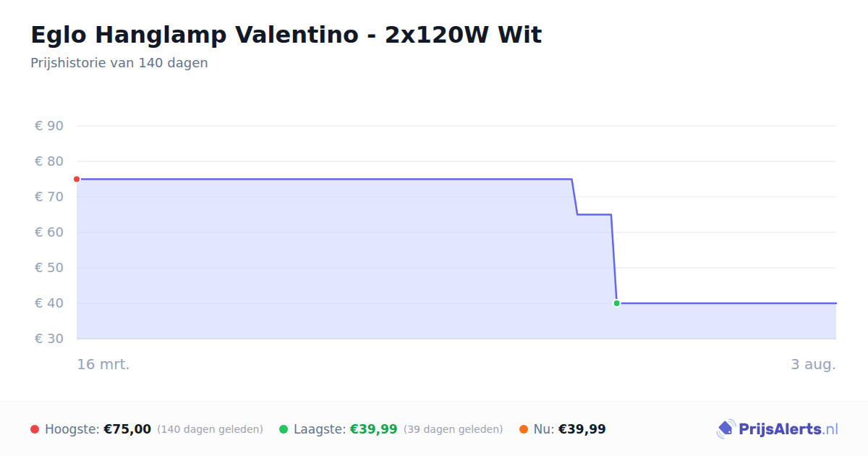Viewport: 868px width, 456px height.
Task: Click the Eglo Hanglamp Valentino title
Action: click(286, 35)
